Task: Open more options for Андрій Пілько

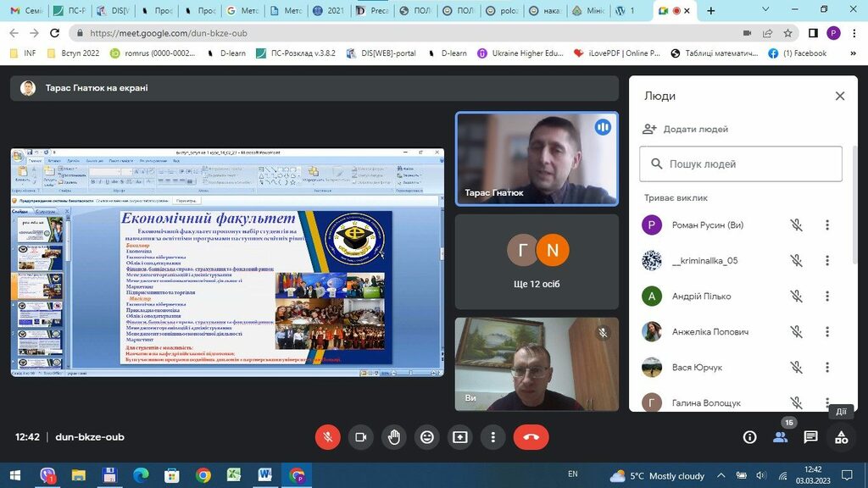Action: tap(827, 297)
